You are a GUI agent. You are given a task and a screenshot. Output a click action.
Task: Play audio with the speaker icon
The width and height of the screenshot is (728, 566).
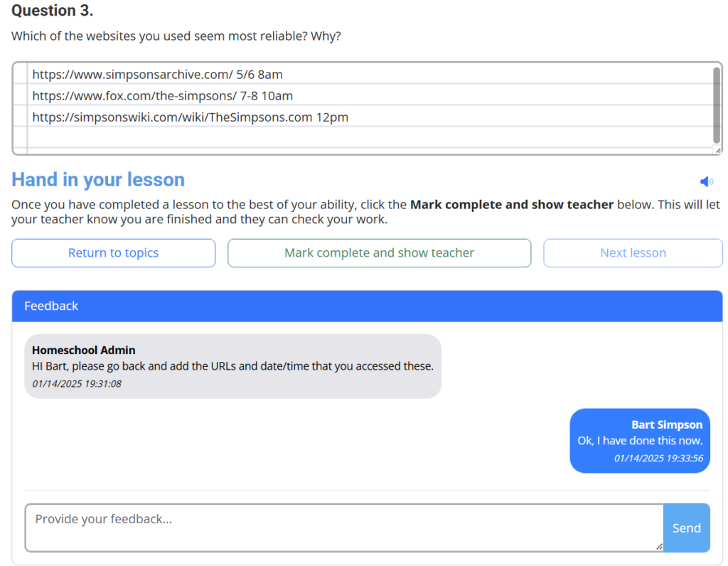point(706,181)
